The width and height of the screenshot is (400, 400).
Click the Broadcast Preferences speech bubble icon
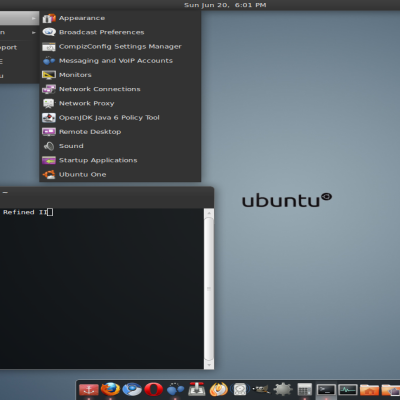[x=49, y=32]
